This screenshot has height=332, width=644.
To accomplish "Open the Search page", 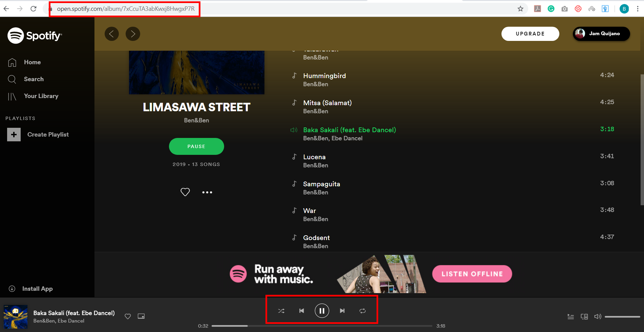I will point(34,79).
